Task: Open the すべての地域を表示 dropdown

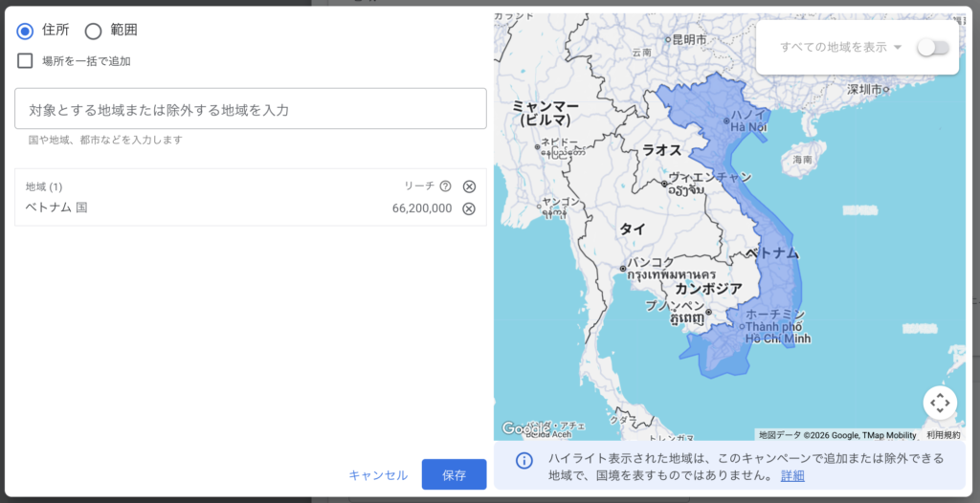Action: point(840,47)
